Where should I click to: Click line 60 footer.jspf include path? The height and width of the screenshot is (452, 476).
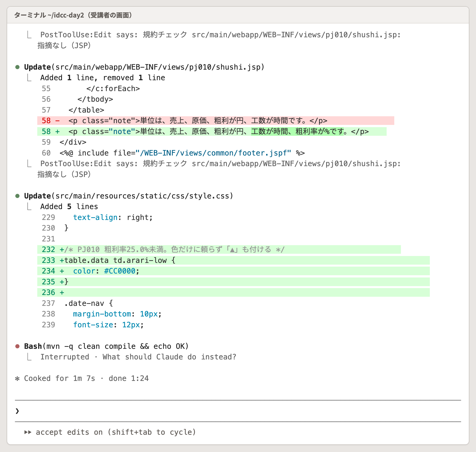tap(214, 153)
